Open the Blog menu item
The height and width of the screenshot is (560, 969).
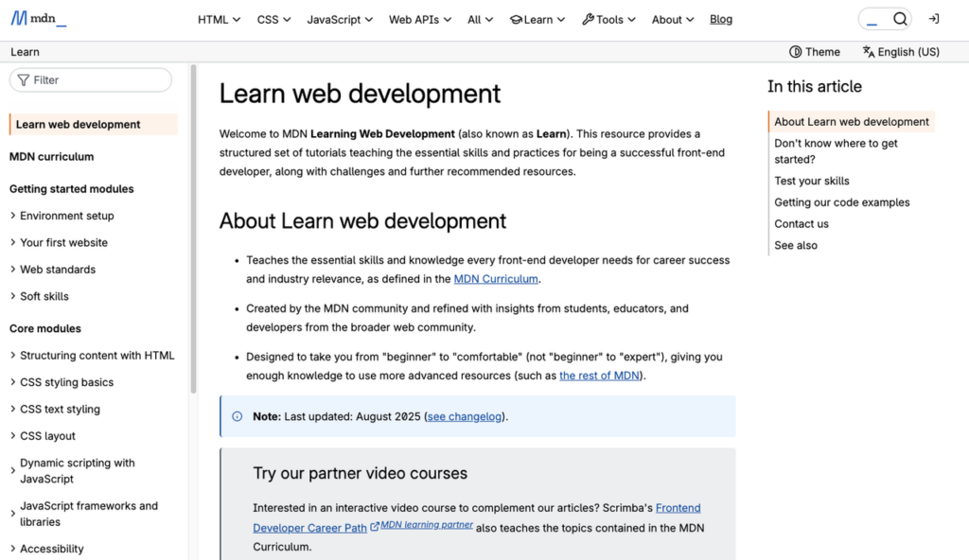tap(721, 19)
